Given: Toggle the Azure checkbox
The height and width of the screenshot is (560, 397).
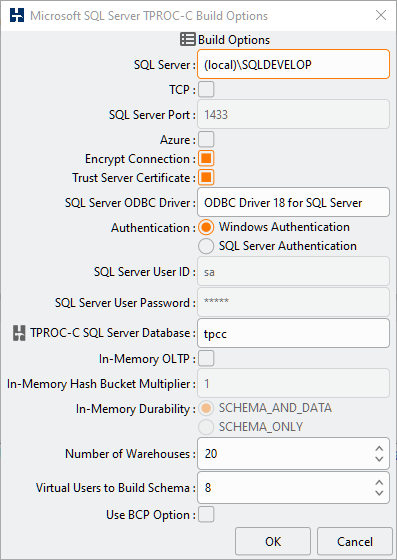Looking at the screenshot, I should [x=206, y=139].
